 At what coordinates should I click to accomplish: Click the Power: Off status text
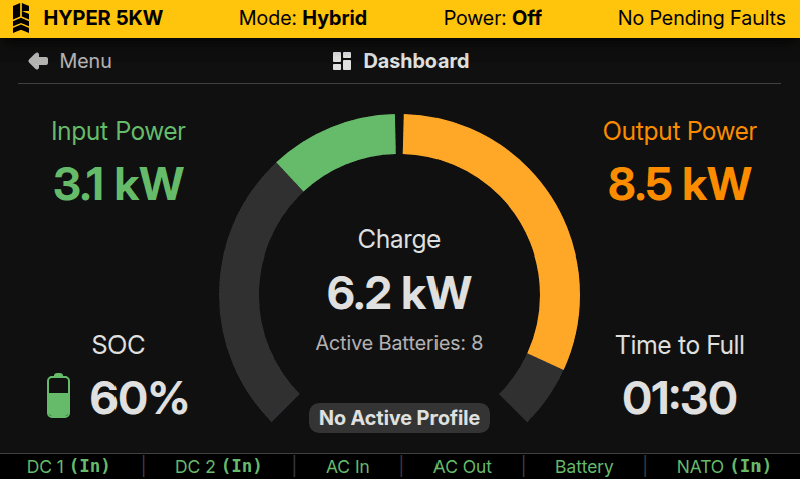pyautogui.click(x=492, y=18)
